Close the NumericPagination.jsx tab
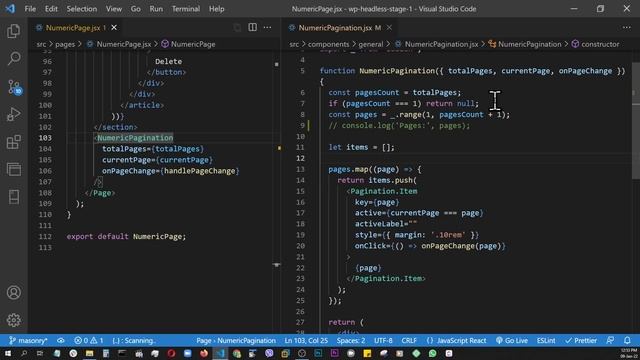This screenshot has height=360, width=640. pos(389,27)
